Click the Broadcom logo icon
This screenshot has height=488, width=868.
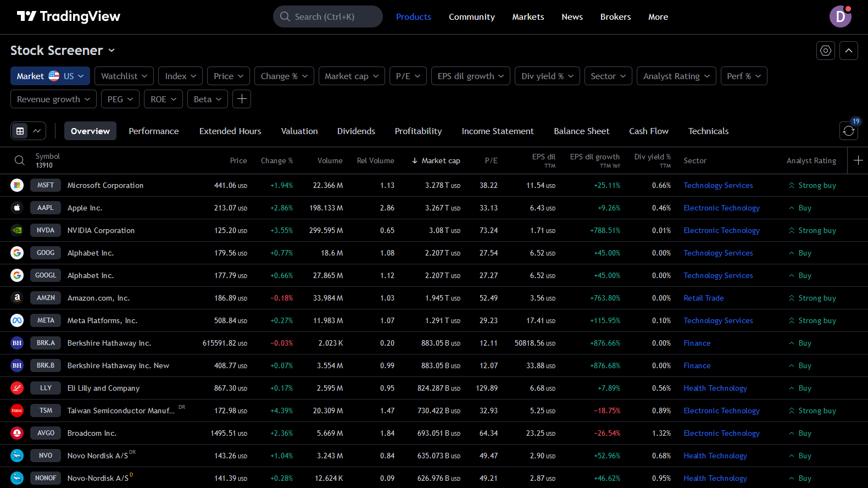click(17, 433)
